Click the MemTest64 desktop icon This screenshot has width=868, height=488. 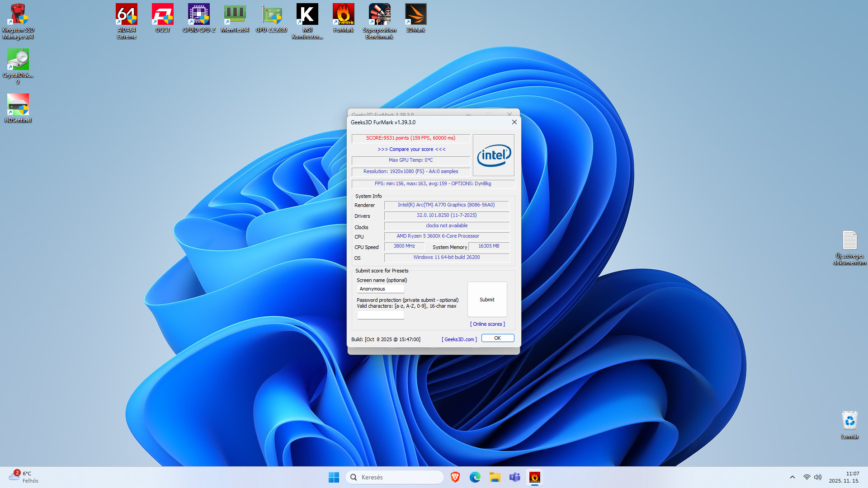coord(235,15)
